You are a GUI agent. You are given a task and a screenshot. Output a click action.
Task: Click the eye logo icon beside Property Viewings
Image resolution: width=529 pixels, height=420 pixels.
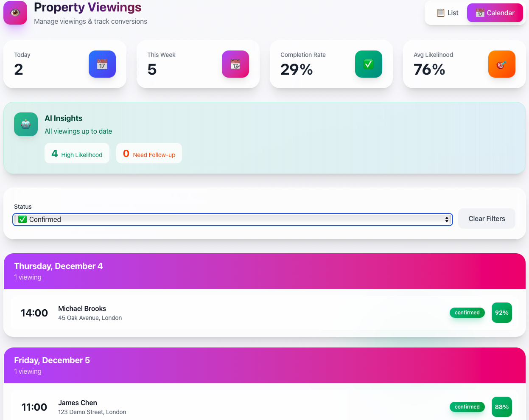coord(15,13)
